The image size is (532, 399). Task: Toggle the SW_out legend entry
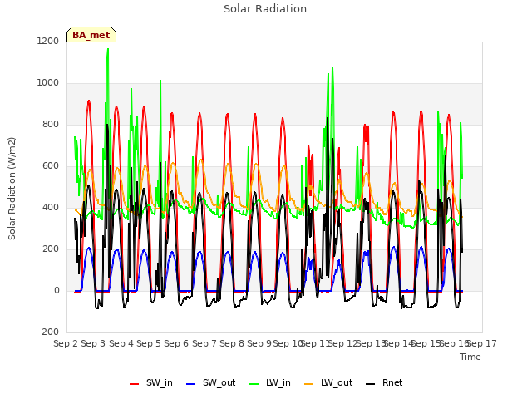click(210, 382)
